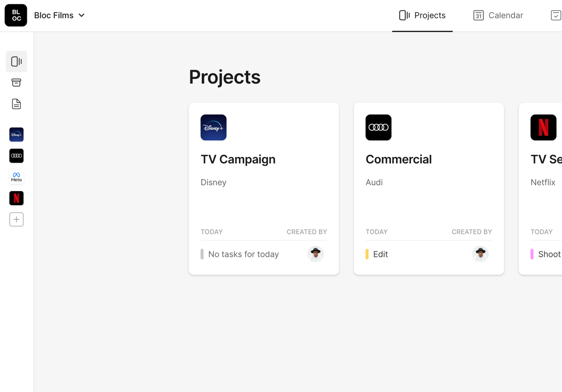Screen dimensions: 562x392
Task: Click the yellow Edit task color marker
Action: (367, 254)
